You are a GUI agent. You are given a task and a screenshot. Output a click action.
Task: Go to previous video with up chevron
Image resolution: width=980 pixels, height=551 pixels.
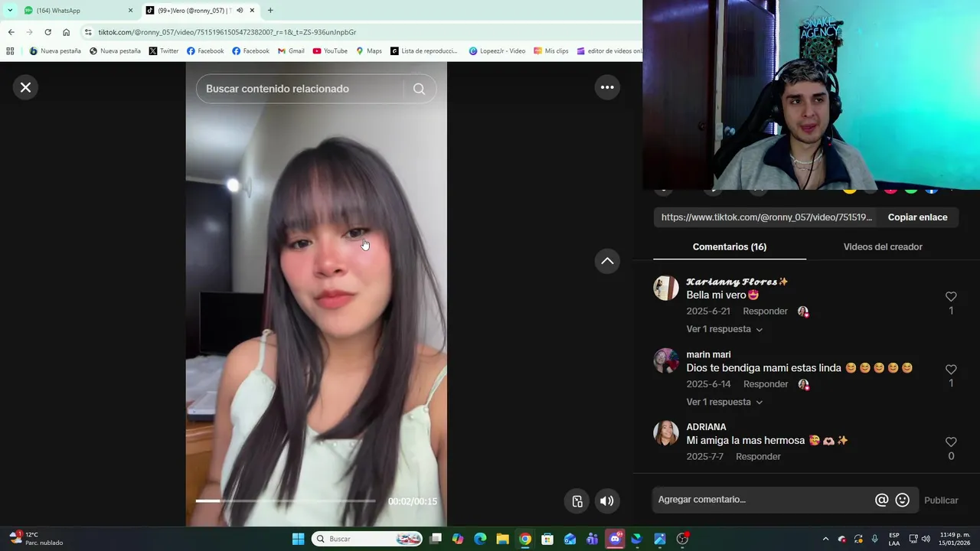point(607,261)
